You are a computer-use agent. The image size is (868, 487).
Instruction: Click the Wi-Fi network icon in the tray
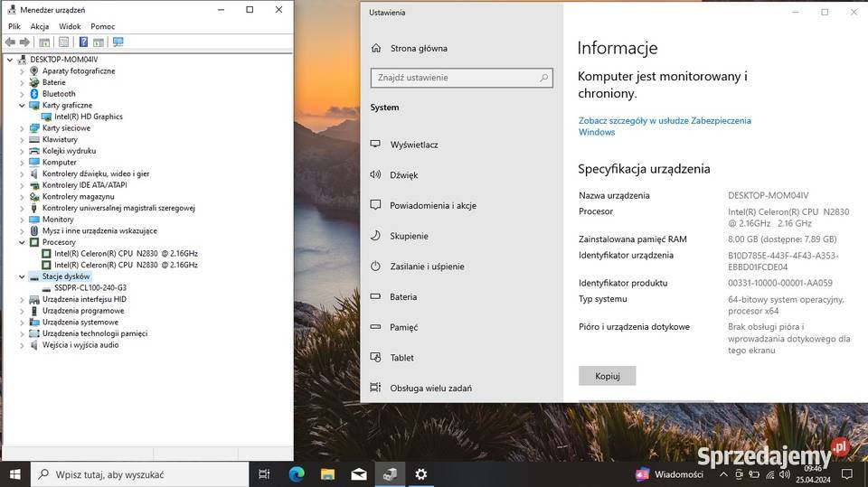coord(770,474)
